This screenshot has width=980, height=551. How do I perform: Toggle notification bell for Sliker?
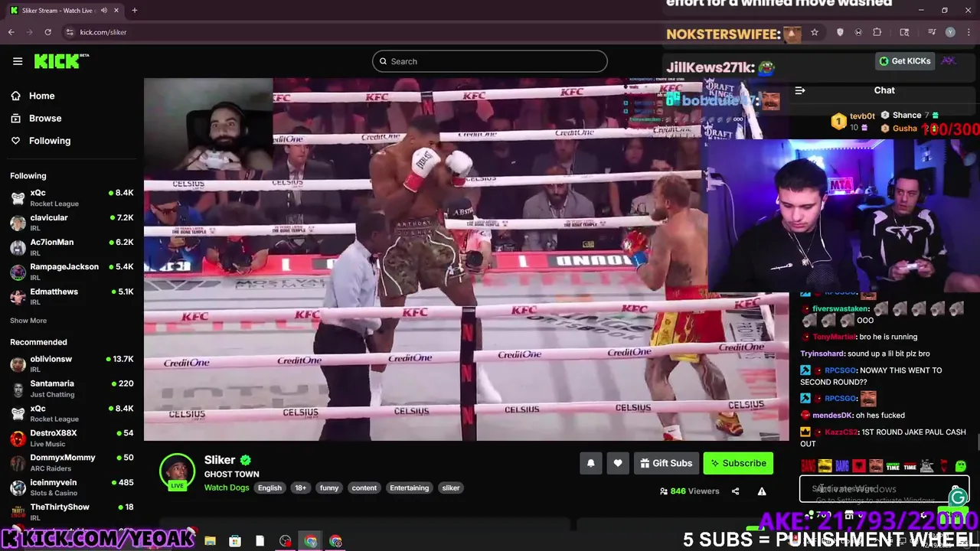pyautogui.click(x=590, y=463)
